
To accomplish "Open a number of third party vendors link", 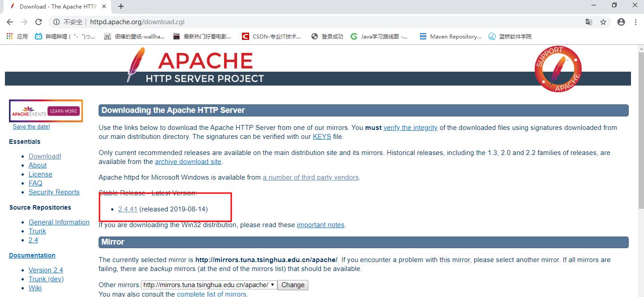I will (x=311, y=177).
